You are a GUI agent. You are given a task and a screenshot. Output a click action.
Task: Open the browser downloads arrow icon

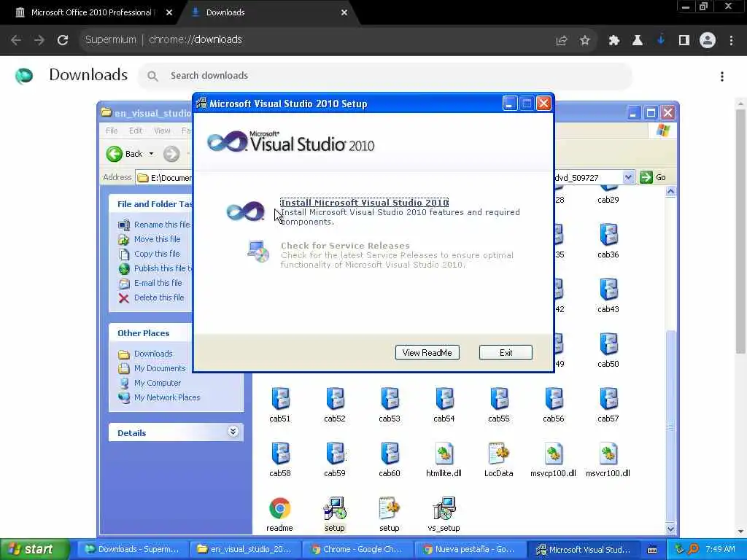tap(661, 41)
